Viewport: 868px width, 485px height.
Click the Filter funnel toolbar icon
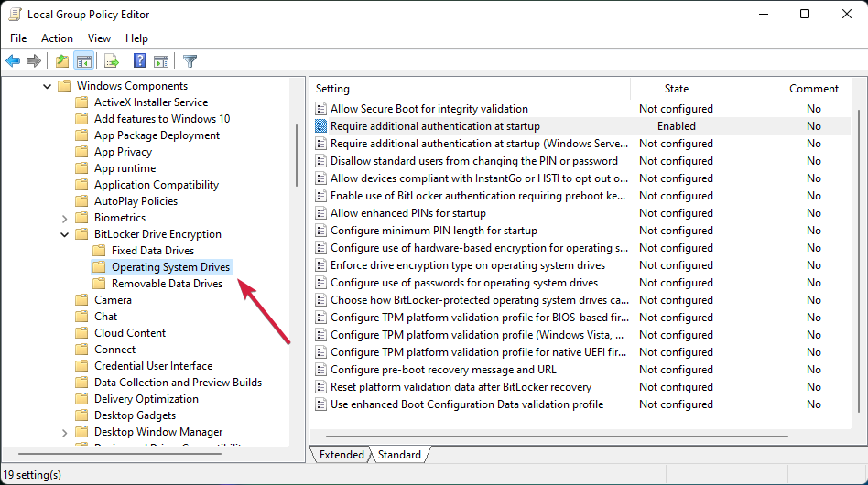[190, 60]
